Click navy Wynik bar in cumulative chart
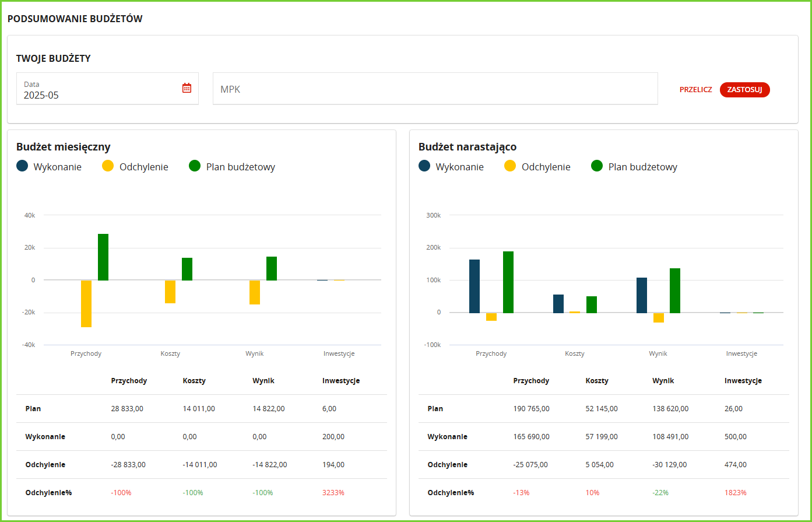The width and height of the screenshot is (812, 522). (642, 295)
